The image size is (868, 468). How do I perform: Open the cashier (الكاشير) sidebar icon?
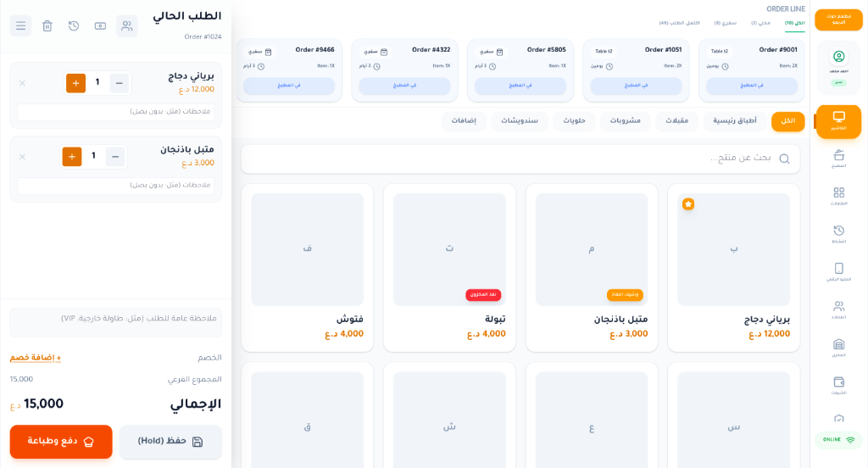click(838, 121)
